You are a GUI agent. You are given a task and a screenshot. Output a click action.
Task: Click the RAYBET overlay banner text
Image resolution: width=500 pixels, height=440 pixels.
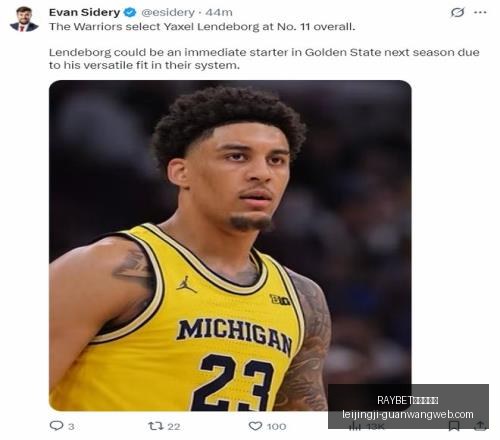pyautogui.click(x=408, y=400)
